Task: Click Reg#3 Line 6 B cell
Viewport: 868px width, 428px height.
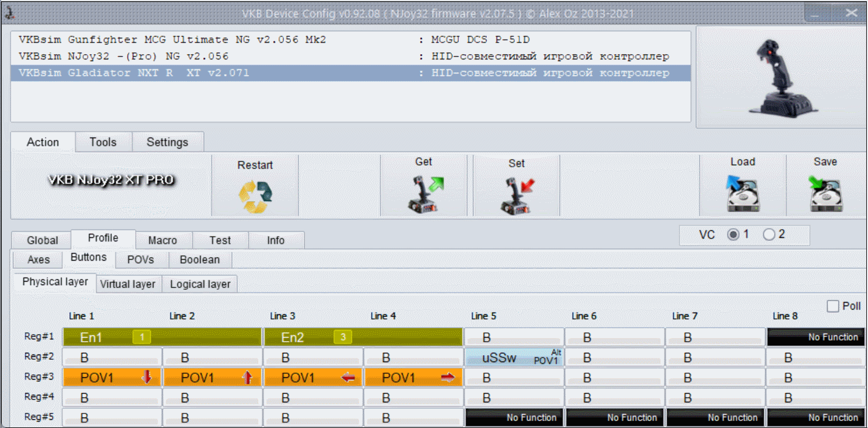Action: (x=615, y=378)
